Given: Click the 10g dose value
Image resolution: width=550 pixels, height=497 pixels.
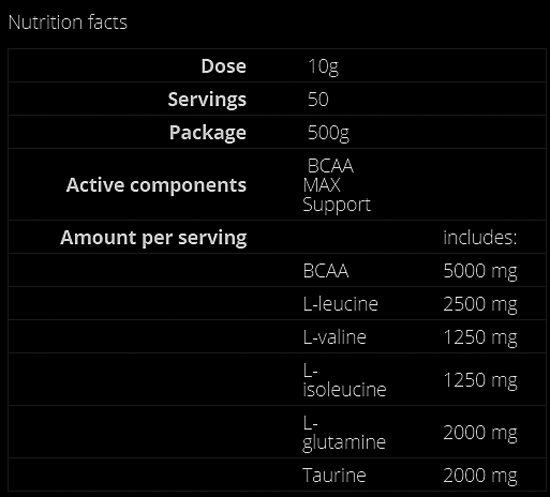Looking at the screenshot, I should [x=323, y=66].
